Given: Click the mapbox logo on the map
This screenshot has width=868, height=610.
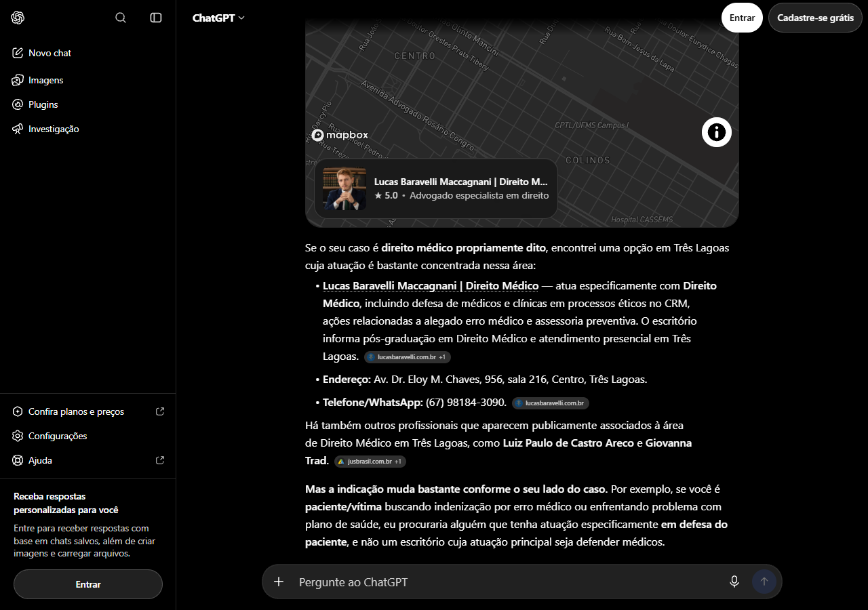Looking at the screenshot, I should [340, 135].
